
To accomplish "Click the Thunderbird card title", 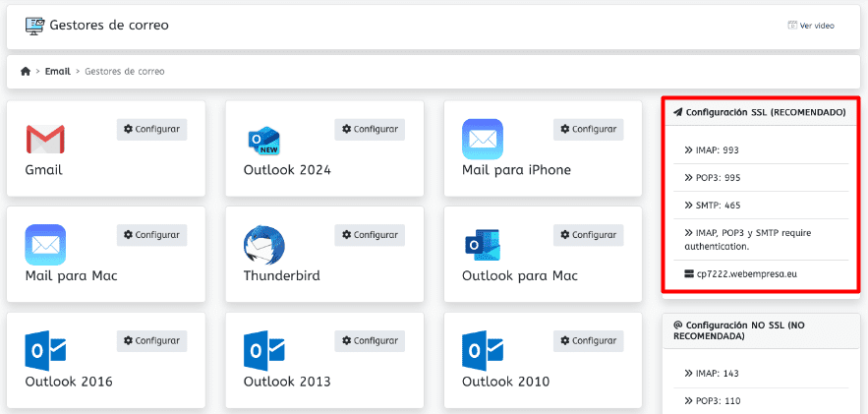I will point(282,275).
